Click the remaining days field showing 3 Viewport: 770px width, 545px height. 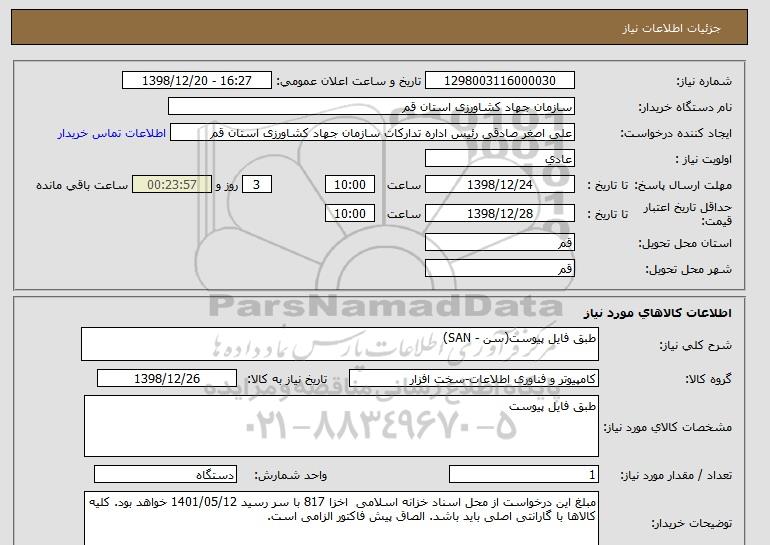[256, 185]
